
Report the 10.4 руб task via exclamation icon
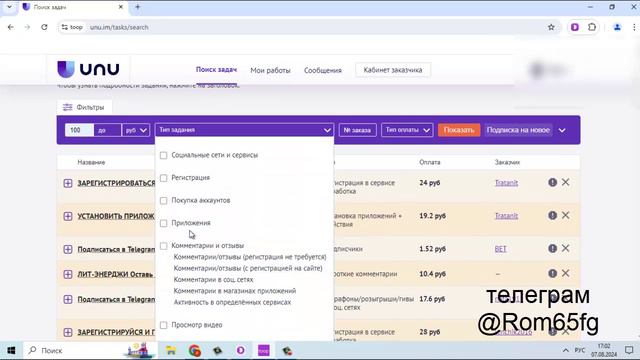coord(552,273)
